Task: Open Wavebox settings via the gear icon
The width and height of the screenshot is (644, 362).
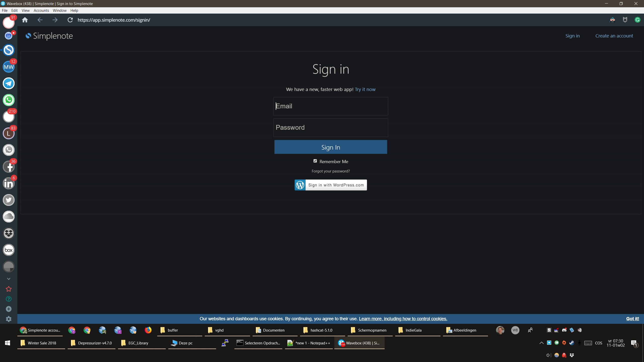Action: [8, 319]
